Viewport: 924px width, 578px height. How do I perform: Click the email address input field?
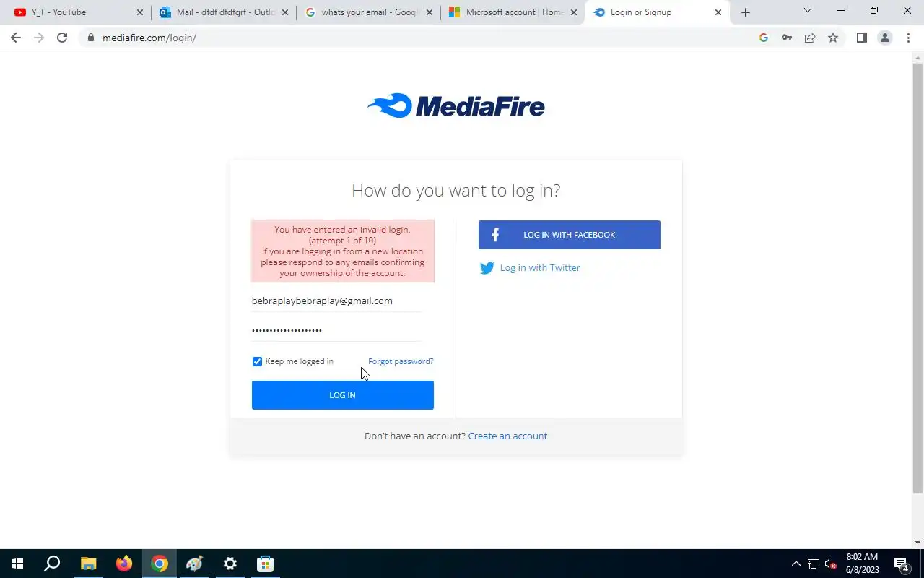[336, 301]
